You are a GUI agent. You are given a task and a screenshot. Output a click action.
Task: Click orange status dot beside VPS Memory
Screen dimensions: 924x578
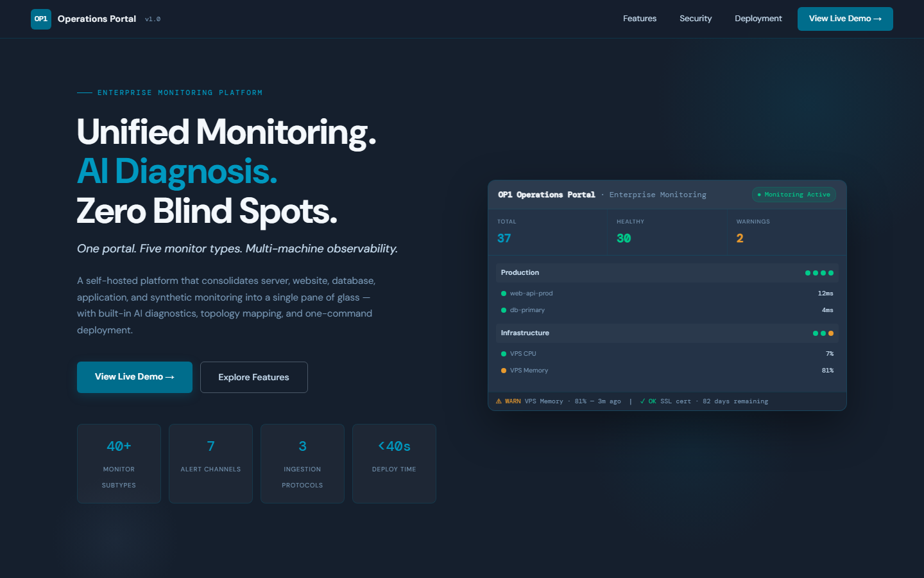tap(504, 371)
